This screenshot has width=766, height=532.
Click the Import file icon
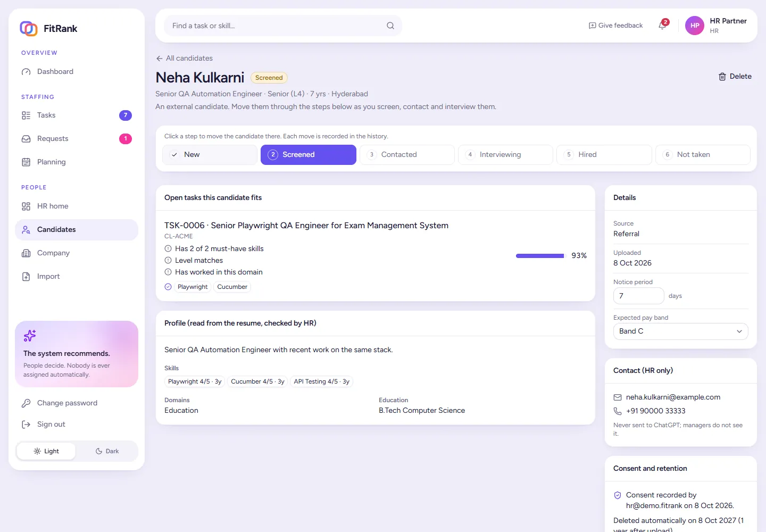point(26,277)
